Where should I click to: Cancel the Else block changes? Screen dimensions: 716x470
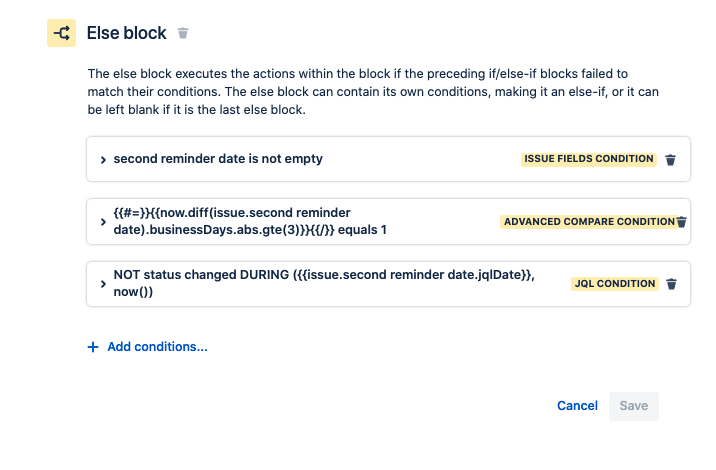click(x=577, y=405)
